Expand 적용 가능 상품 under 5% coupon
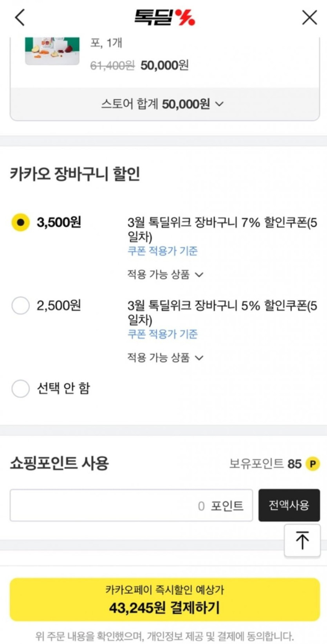Screen dimensions: 327x644 pos(165,357)
